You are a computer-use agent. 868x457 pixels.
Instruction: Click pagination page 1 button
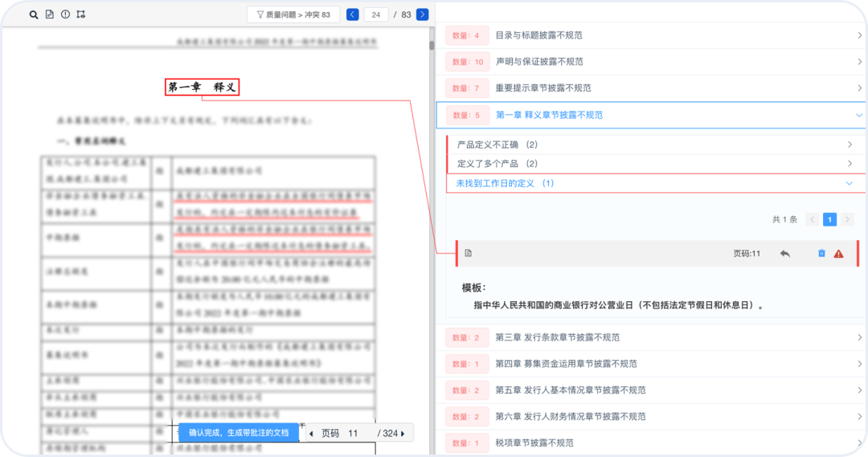(829, 219)
